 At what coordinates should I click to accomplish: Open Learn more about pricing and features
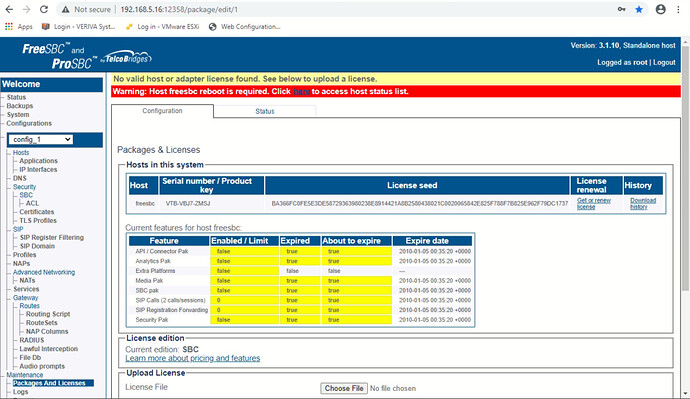point(193,358)
